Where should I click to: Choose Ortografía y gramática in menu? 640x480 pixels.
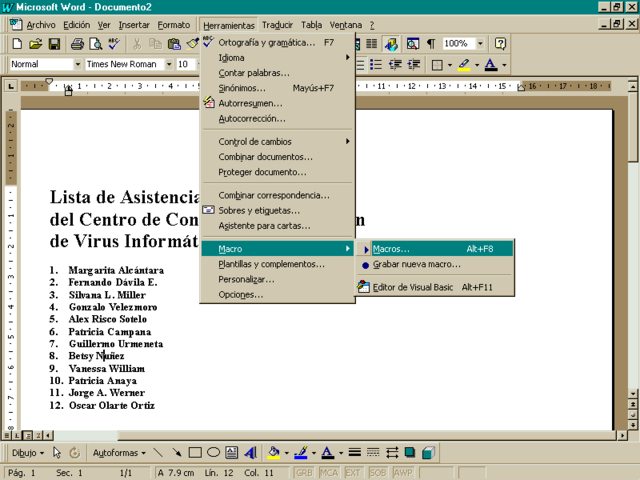pos(278,42)
